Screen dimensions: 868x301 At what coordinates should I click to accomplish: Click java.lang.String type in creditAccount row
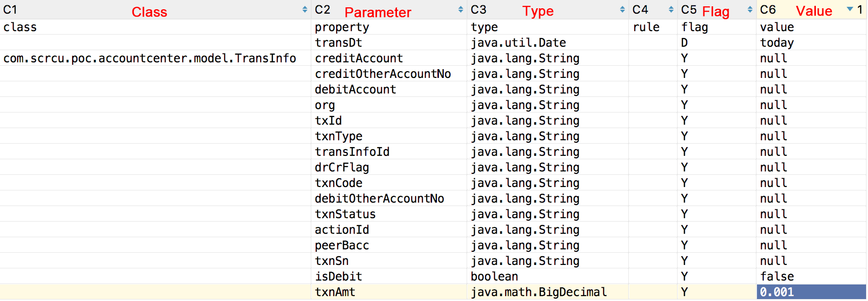click(548, 58)
